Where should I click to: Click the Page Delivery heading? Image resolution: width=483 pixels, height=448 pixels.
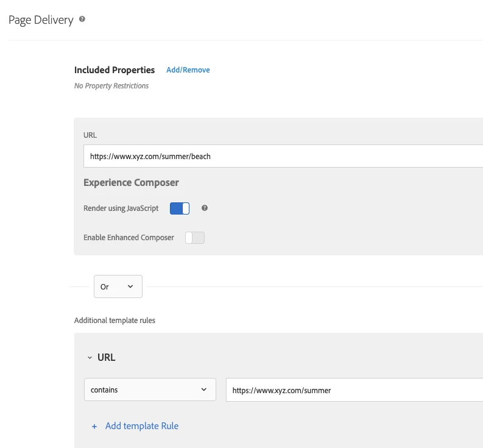[41, 20]
